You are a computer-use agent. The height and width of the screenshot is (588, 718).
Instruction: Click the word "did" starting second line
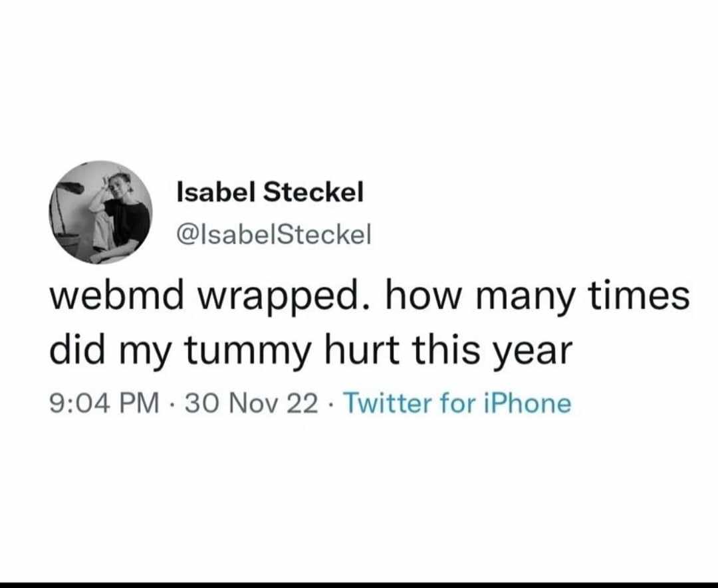75,348
